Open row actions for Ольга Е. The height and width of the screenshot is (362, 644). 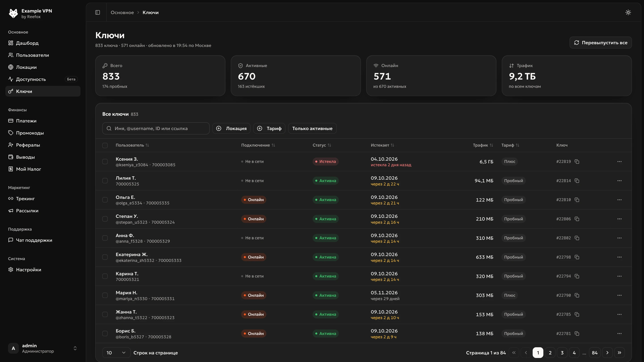[619, 200]
